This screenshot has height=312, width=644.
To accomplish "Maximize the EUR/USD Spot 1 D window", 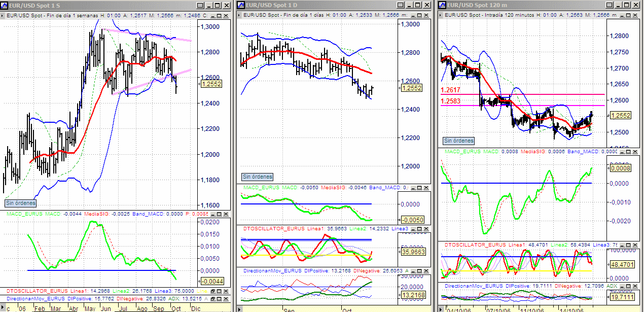I will (x=418, y=5).
